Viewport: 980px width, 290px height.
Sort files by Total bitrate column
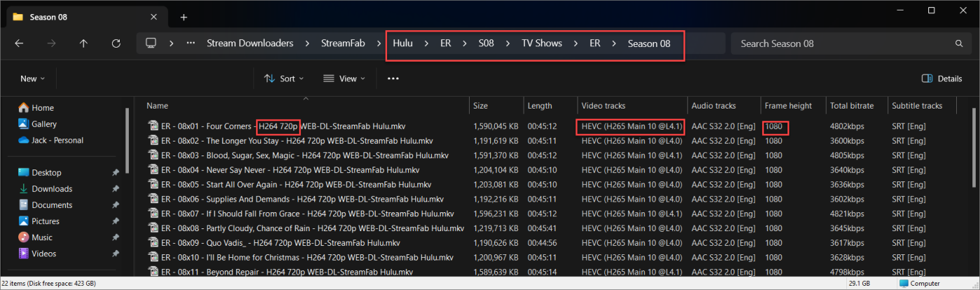point(853,106)
